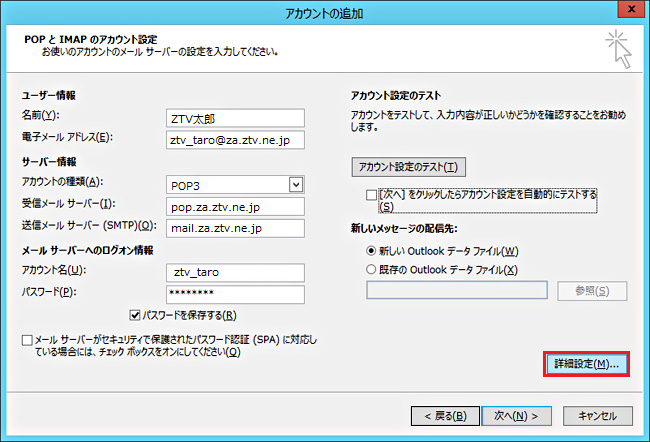The image size is (650, 442).
Task: Select 既存の Outlook データ ファイル radio option
Action: 372,270
